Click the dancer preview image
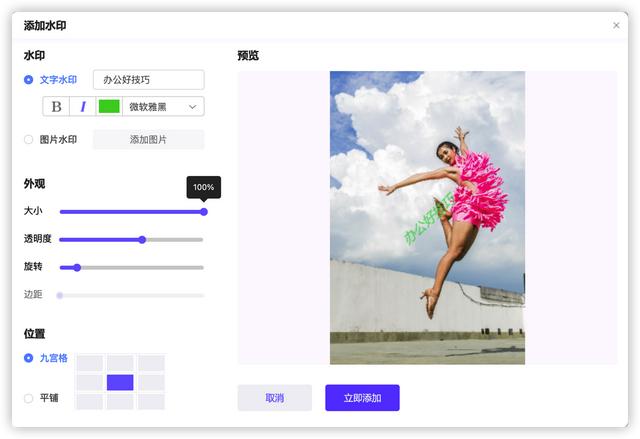640x439 pixels. click(x=427, y=217)
